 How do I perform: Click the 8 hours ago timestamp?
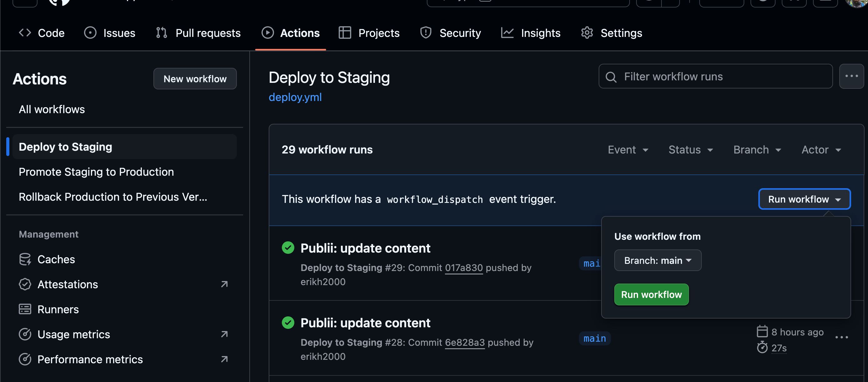point(797,332)
